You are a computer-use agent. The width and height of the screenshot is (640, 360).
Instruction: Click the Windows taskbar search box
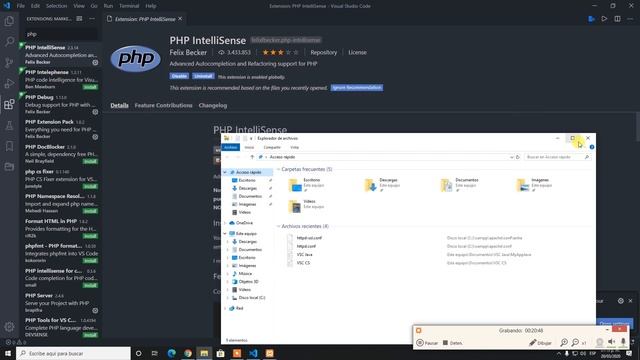[73, 353]
